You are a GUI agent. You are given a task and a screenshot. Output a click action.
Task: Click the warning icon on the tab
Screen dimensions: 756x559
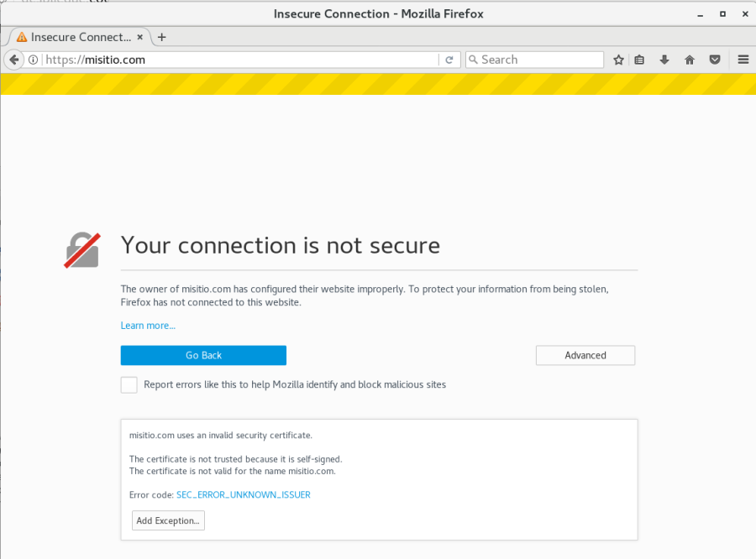click(x=22, y=37)
